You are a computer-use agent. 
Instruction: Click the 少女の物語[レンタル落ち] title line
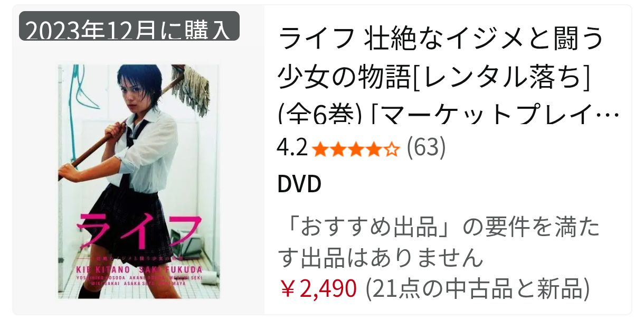point(434,77)
